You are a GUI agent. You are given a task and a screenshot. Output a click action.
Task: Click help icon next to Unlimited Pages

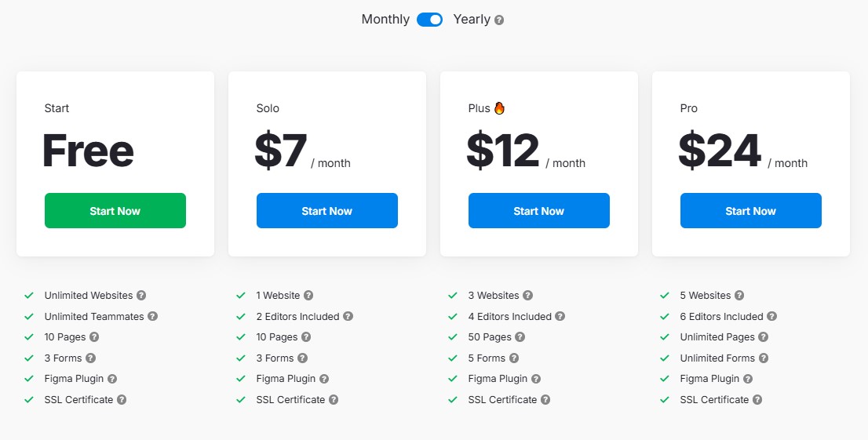point(764,337)
